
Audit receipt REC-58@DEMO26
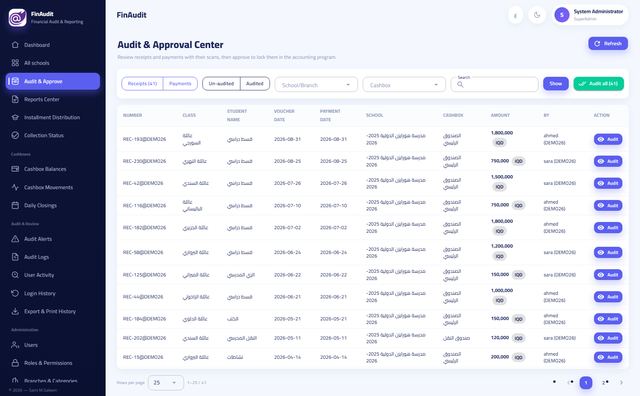(x=608, y=252)
